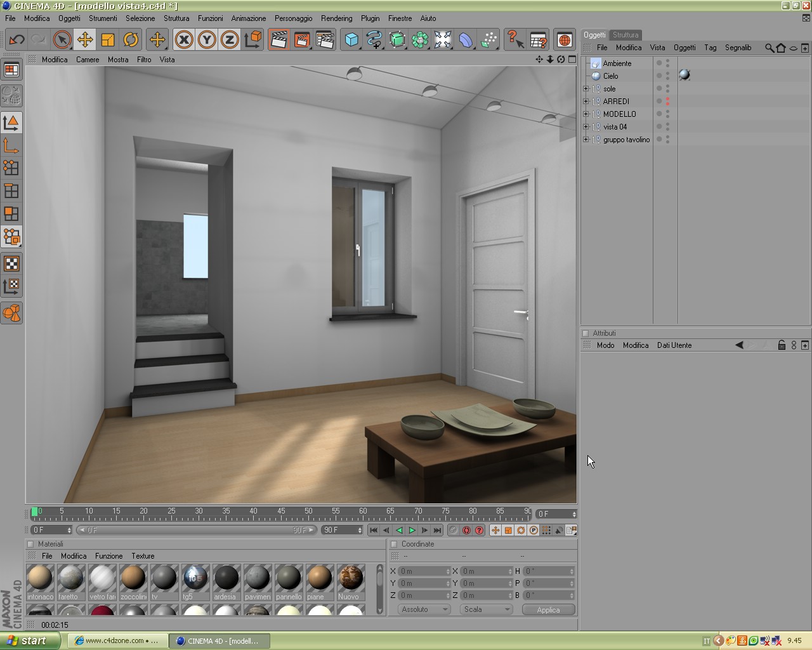Click the Undo arrow icon

click(x=16, y=40)
